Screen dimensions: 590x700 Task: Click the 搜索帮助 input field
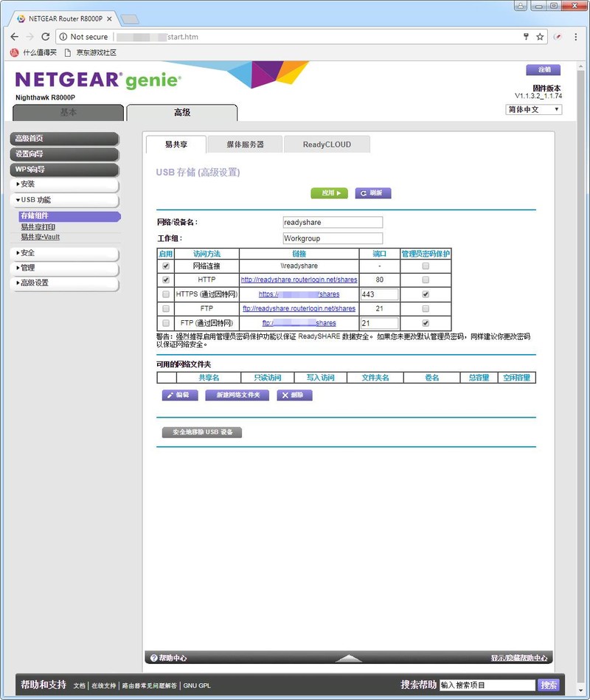pyautogui.click(x=487, y=685)
